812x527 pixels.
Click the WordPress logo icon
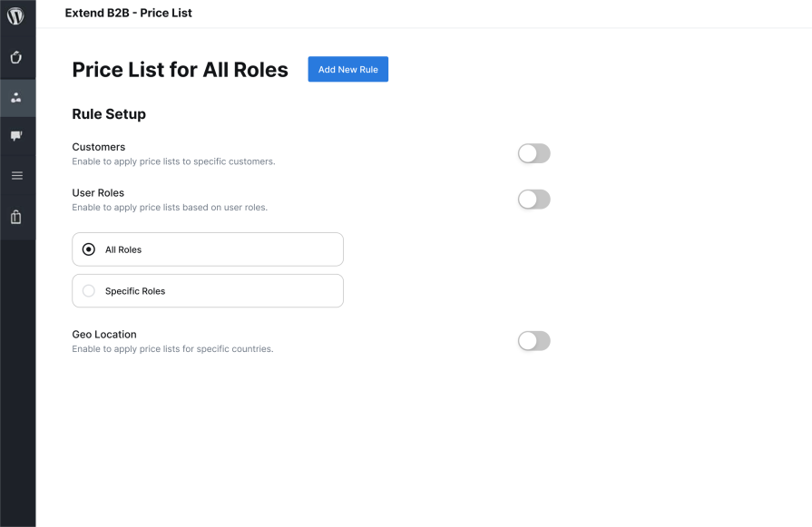(x=15, y=15)
